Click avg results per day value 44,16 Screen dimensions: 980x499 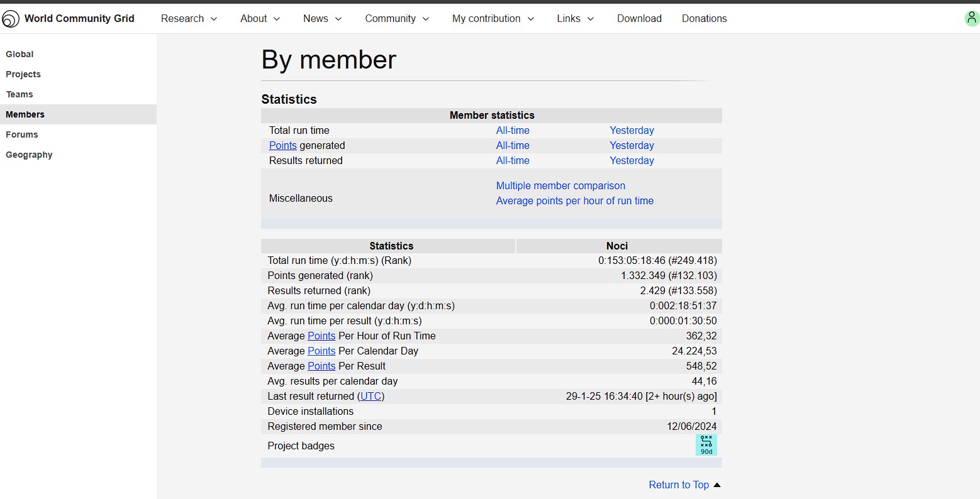click(704, 381)
